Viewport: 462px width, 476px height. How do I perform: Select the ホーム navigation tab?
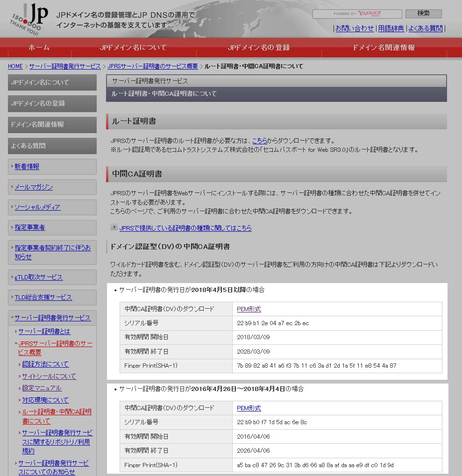pos(39,47)
